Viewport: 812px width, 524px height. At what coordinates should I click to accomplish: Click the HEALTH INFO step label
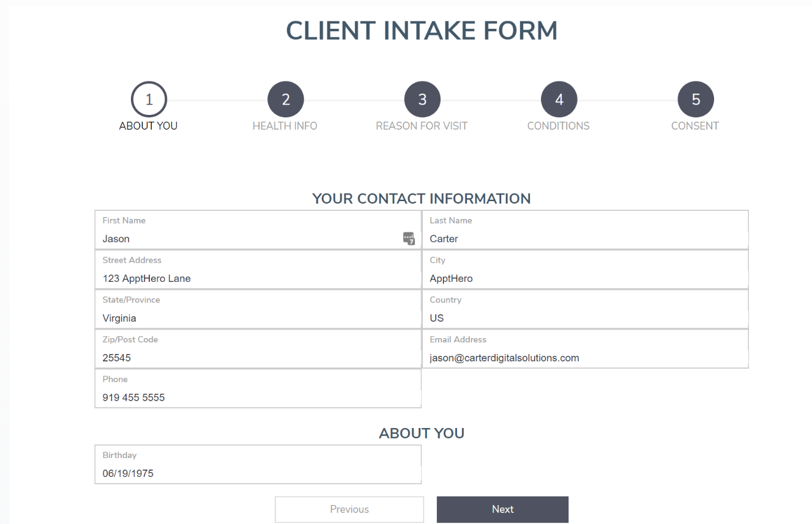click(x=285, y=126)
